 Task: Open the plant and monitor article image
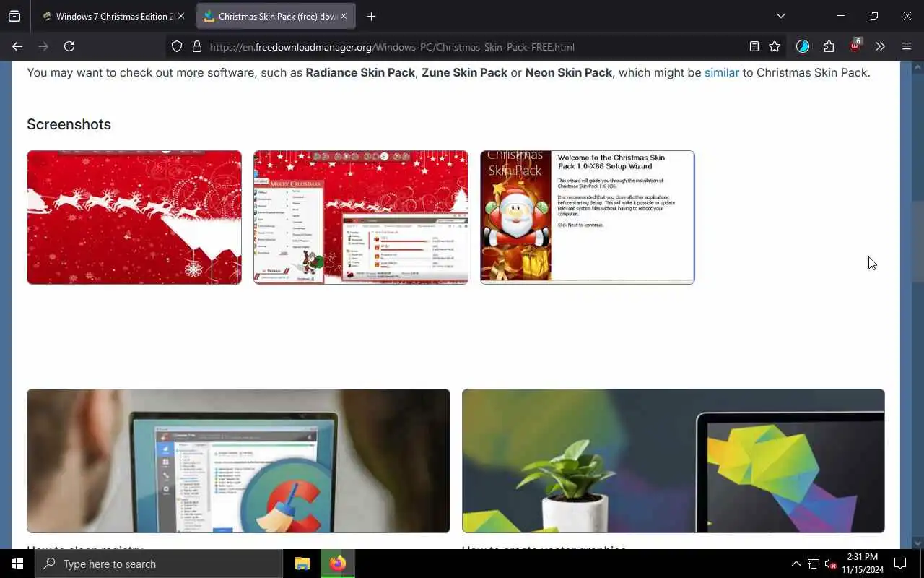(x=674, y=461)
